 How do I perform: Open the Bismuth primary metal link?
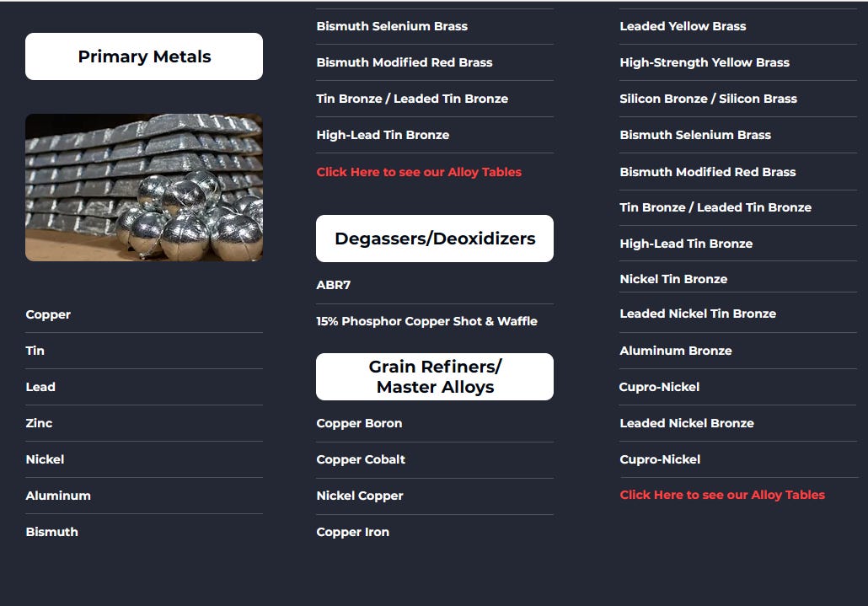pyautogui.click(x=51, y=532)
